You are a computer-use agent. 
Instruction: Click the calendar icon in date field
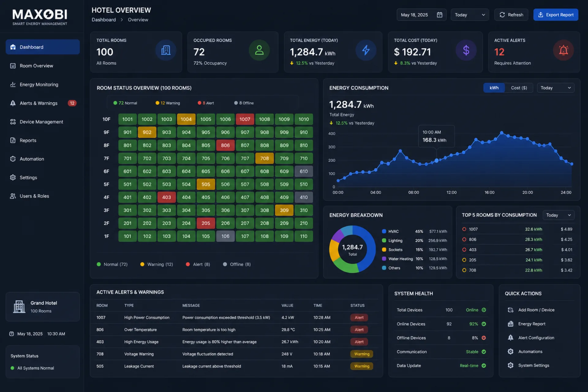point(439,15)
